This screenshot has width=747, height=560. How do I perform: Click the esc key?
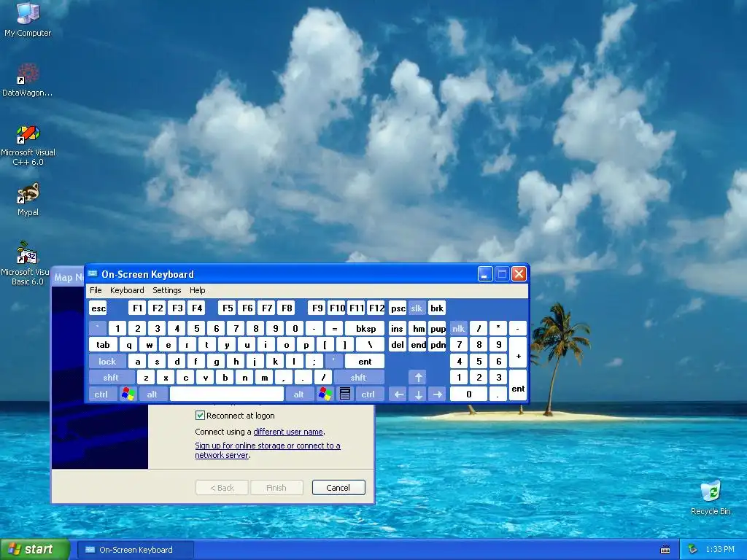tap(98, 308)
